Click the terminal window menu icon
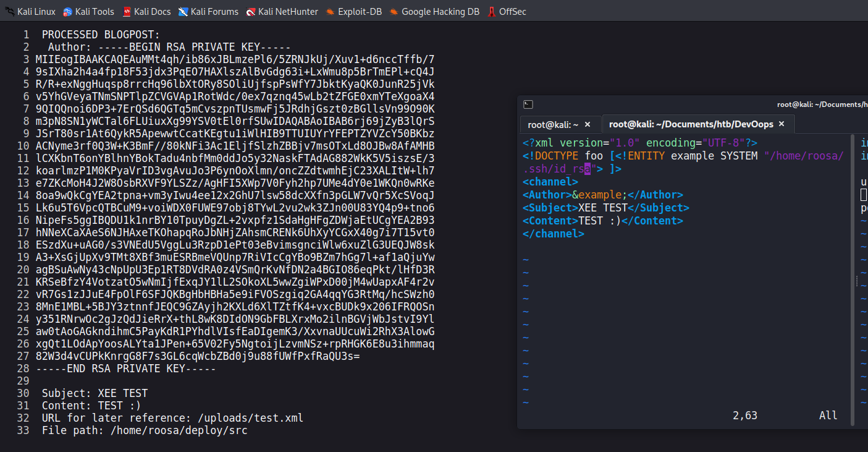This screenshot has height=452, width=868. coord(528,104)
